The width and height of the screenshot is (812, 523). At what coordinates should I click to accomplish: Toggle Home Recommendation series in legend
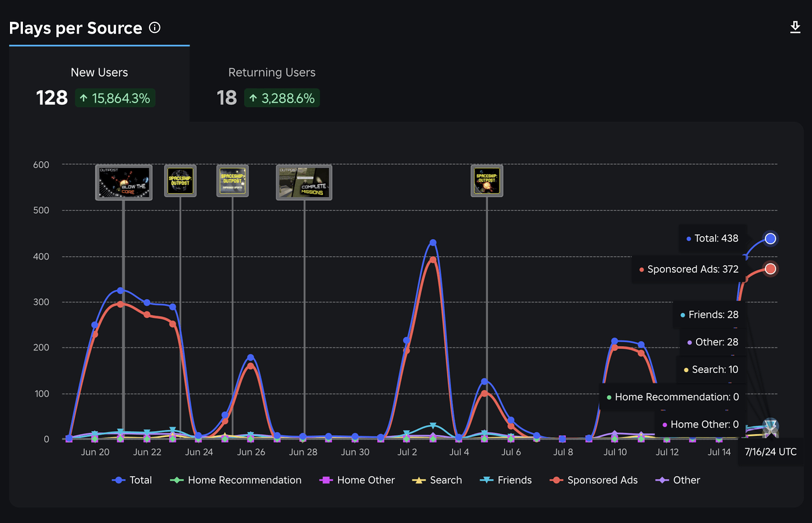236,480
